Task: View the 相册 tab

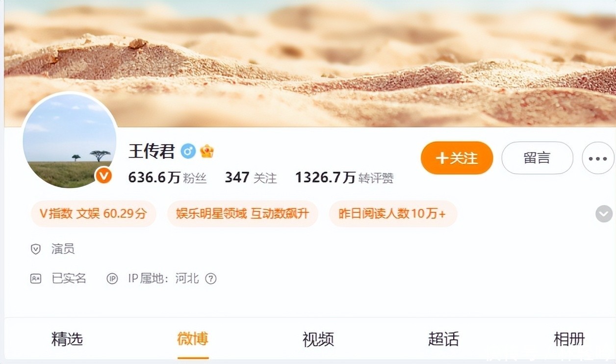Action: tap(569, 339)
